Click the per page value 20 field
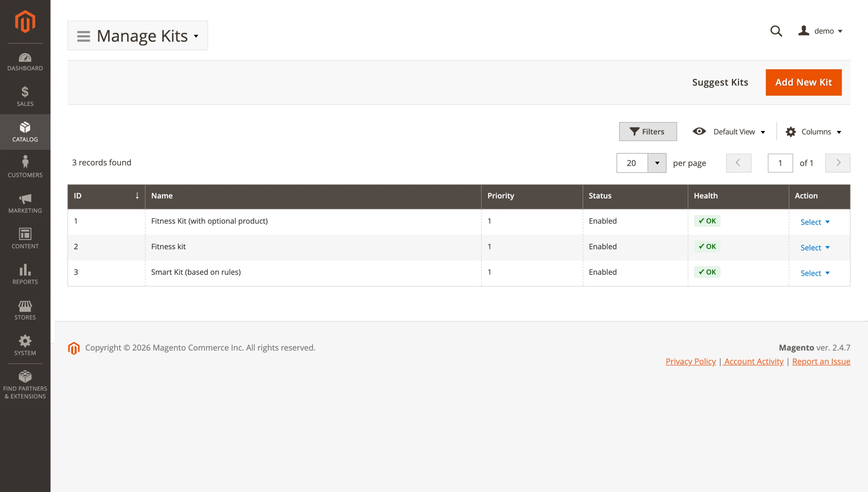Image resolution: width=868 pixels, height=492 pixels. pos(632,163)
